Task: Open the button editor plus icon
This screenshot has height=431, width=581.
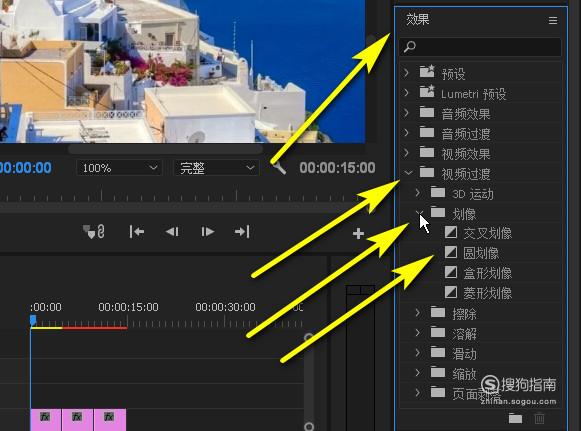Action: tap(358, 233)
